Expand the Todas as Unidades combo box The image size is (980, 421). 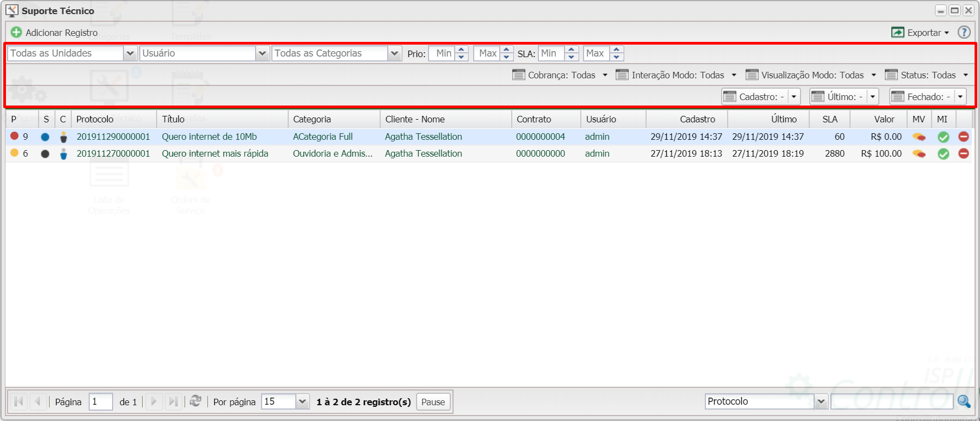pos(130,53)
